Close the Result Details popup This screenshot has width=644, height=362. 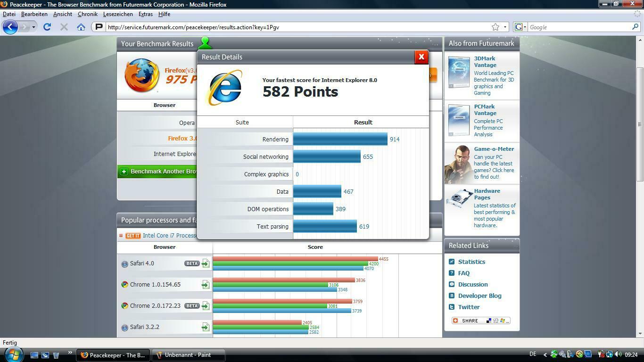pos(421,57)
